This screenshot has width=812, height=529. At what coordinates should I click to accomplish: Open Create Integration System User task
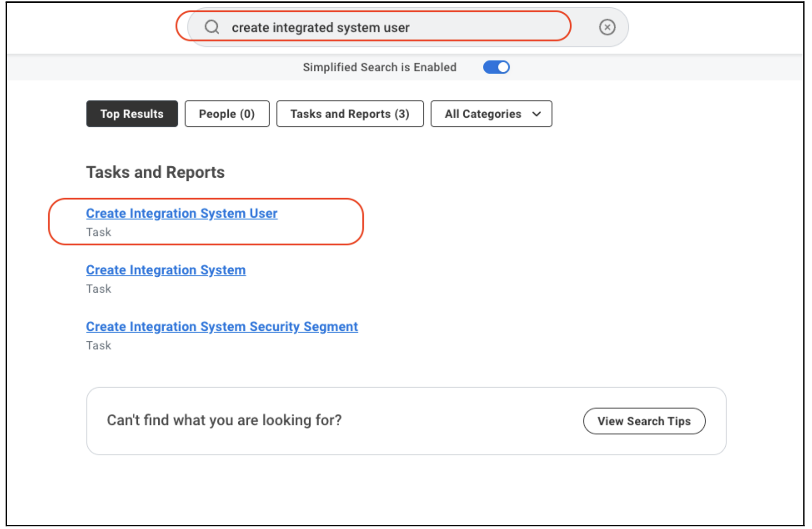pos(182,213)
